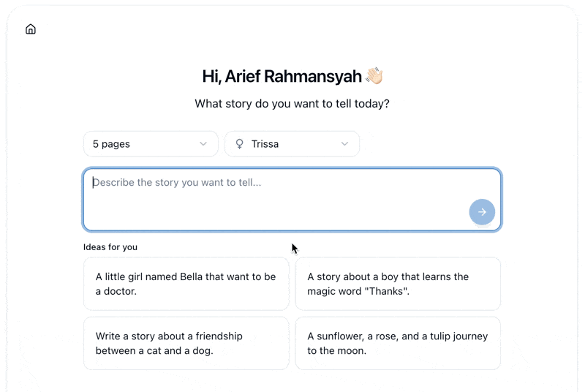Click the Describe the story placeholder text

177,182
